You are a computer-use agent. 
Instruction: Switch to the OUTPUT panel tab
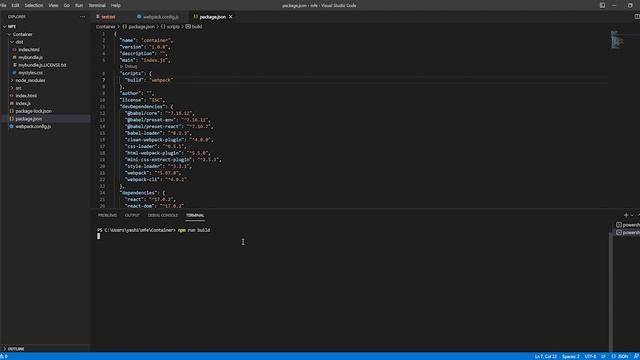coord(132,216)
